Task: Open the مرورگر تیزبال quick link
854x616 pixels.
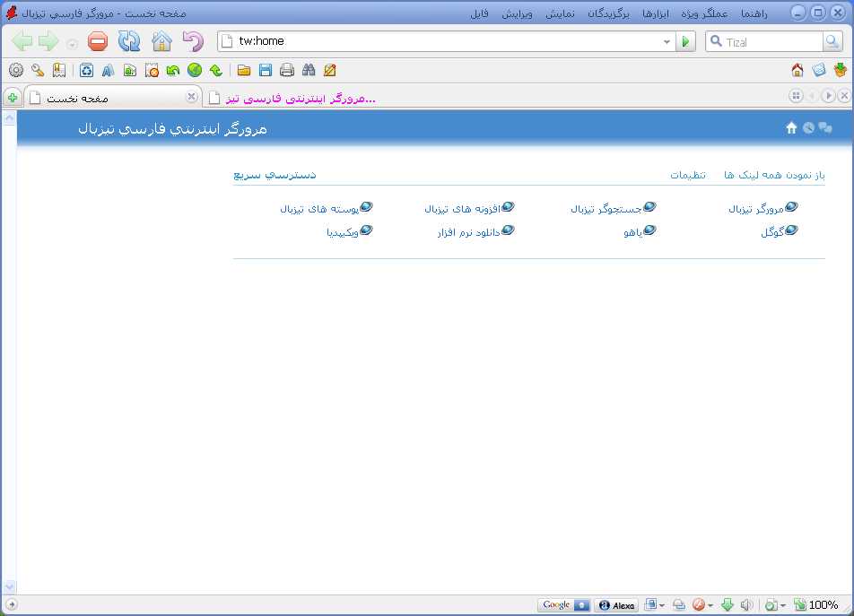Action: (x=763, y=208)
